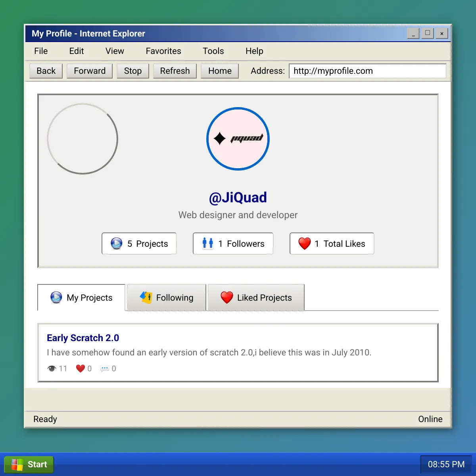Click the comment bubble icon under Early Scratch
476x476 pixels.
(x=105, y=369)
